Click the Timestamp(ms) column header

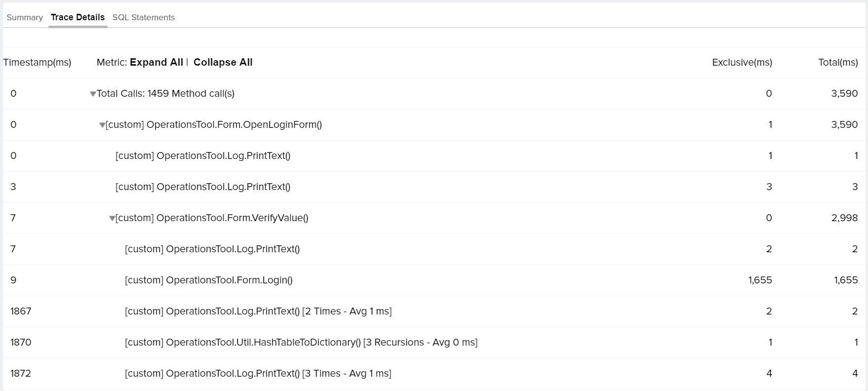click(37, 63)
